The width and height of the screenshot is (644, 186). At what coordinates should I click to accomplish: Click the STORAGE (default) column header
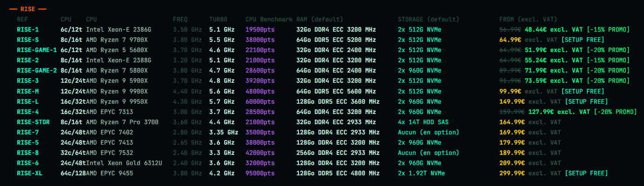click(428, 20)
